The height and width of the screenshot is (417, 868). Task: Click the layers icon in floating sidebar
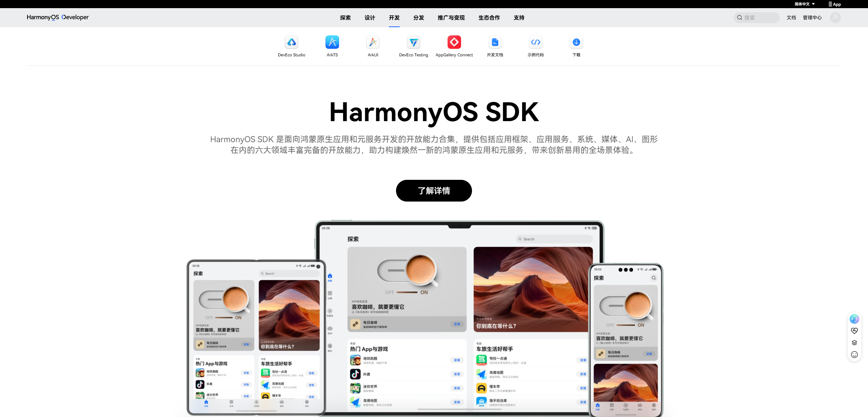click(854, 343)
